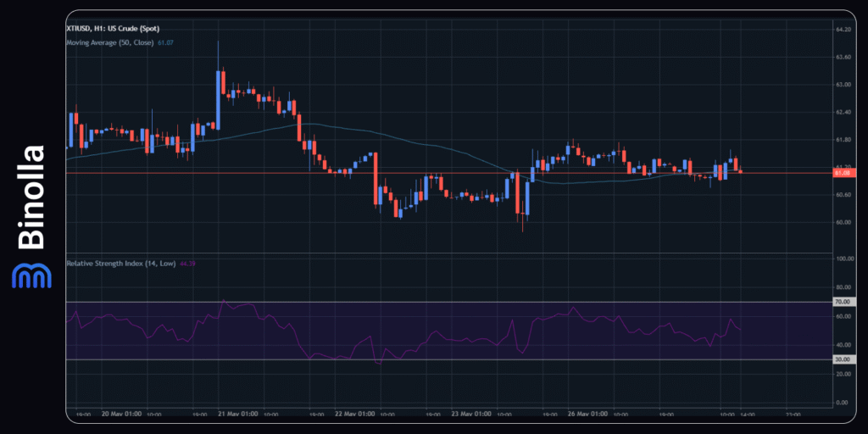The width and height of the screenshot is (868, 434).
Task: Click the red current price tag 61.08
Action: click(x=843, y=173)
